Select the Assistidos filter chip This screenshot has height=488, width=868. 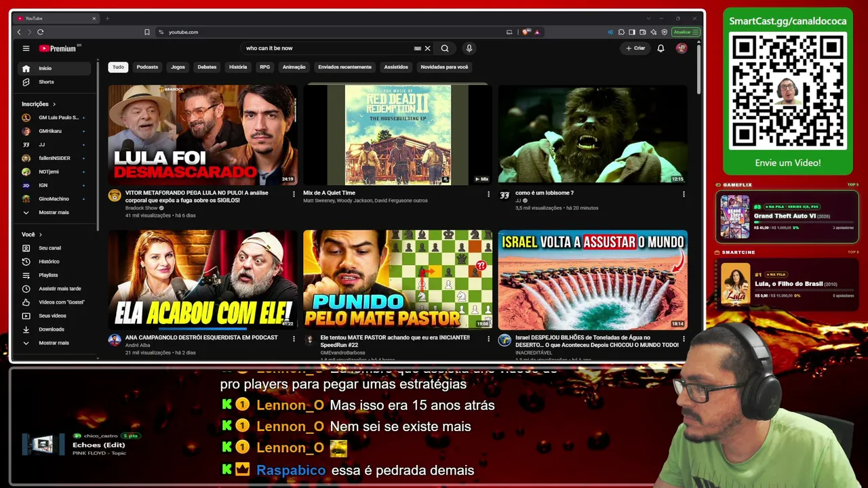coord(396,67)
